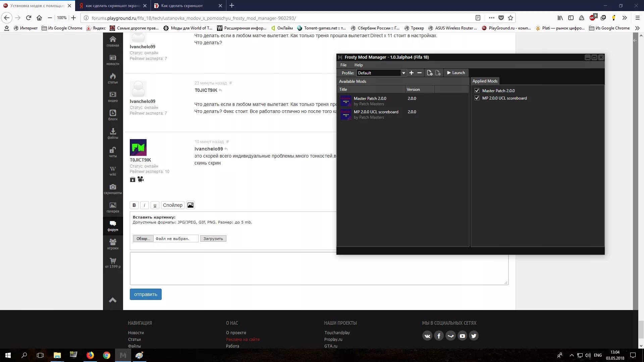This screenshot has height=362, width=644.
Task: Open the Новости news sidebar section
Action: [x=113, y=60]
